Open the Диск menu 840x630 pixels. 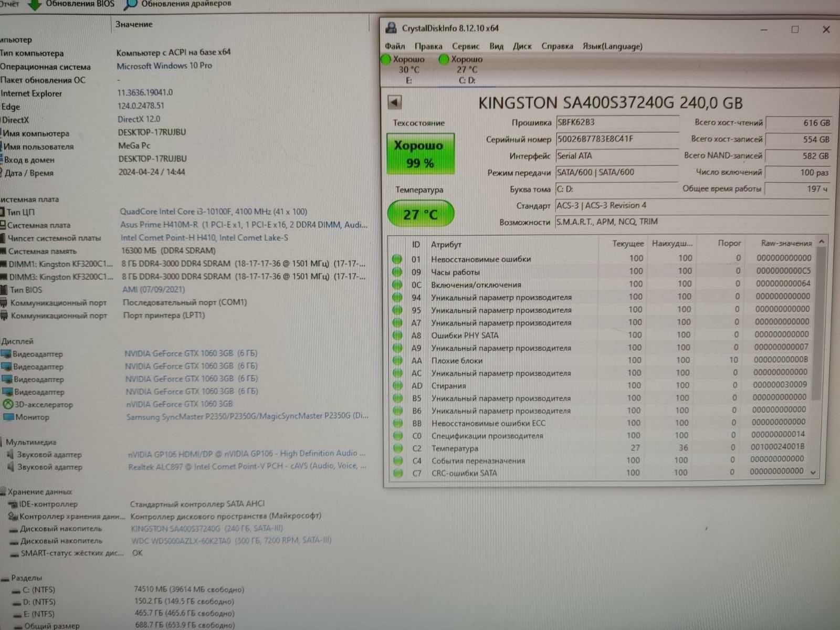[x=522, y=46]
